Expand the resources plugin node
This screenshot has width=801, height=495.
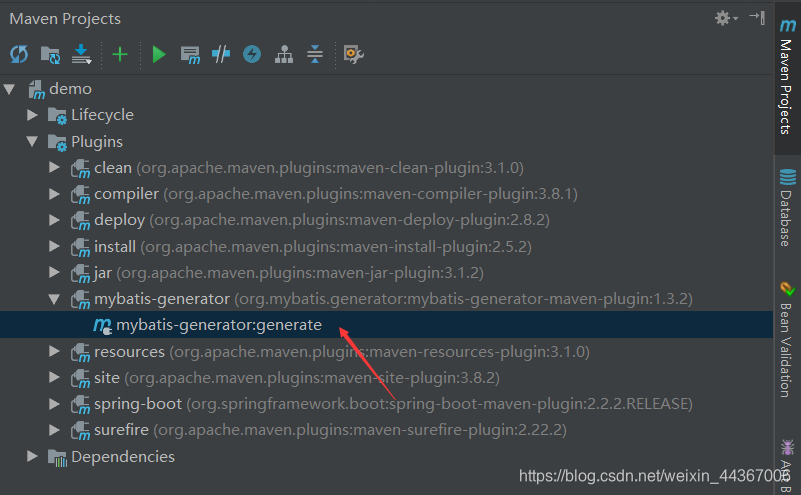[54, 351]
